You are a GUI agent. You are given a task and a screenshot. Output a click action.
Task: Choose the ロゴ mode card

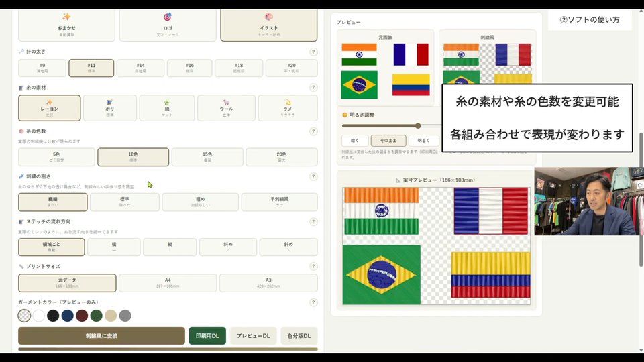pos(168,25)
